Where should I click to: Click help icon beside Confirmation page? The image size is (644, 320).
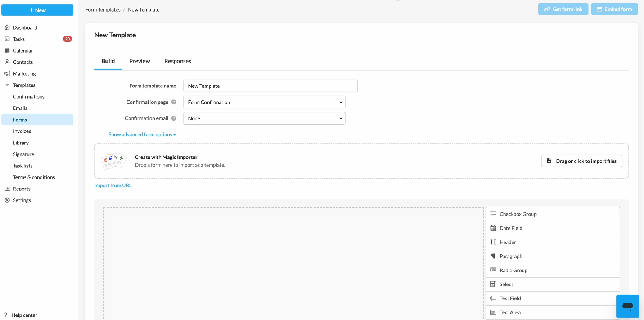[174, 102]
